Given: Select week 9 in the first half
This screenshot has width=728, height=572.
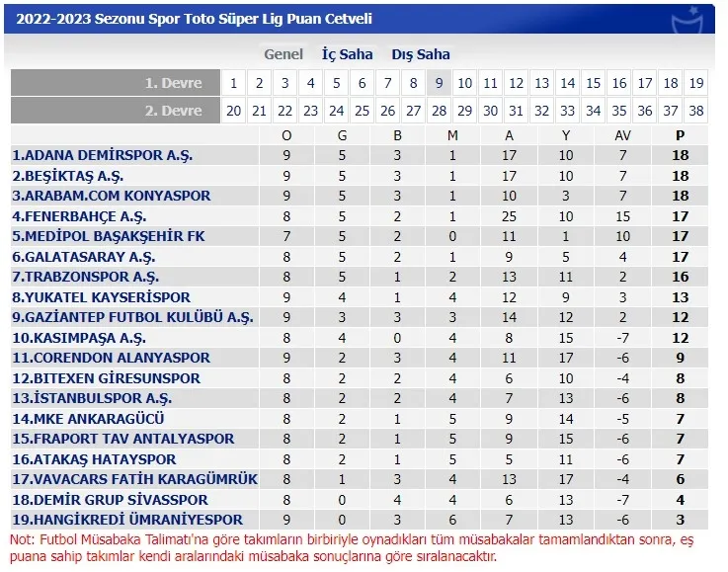Looking at the screenshot, I should click(x=439, y=83).
